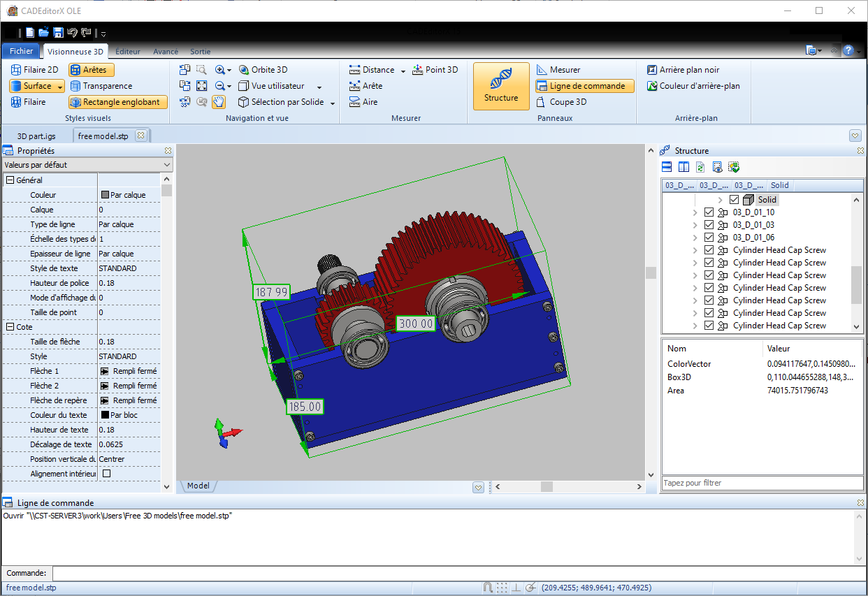Uncheck the Solid item checkbox
Screen dimensions: 868x596
coord(734,200)
